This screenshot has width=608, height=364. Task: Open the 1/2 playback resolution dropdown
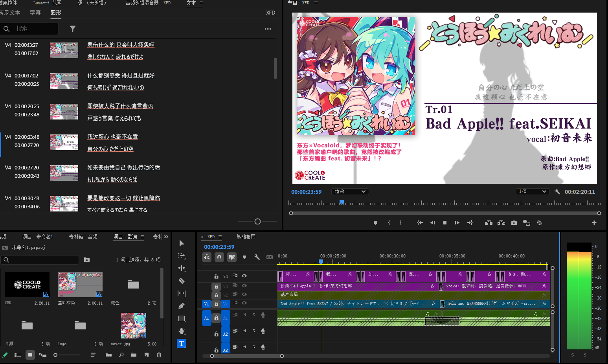(x=532, y=191)
